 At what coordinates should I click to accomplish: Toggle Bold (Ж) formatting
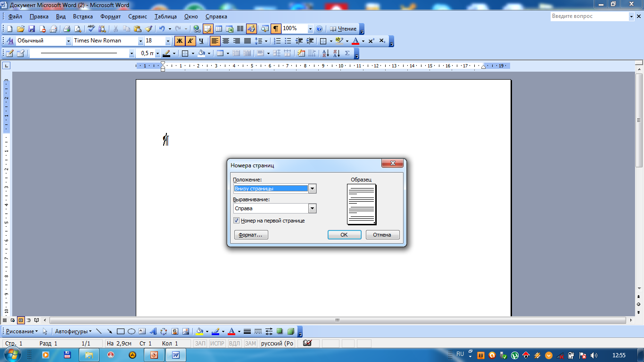coord(180,41)
